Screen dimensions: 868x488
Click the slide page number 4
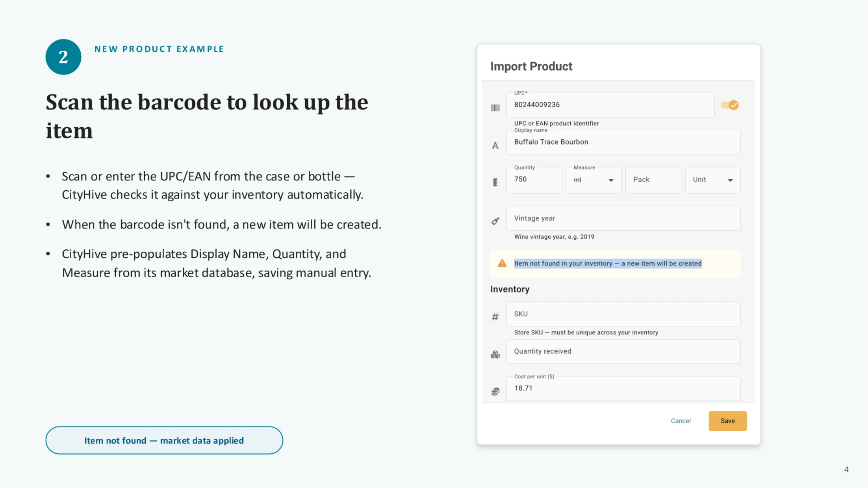tap(846, 470)
